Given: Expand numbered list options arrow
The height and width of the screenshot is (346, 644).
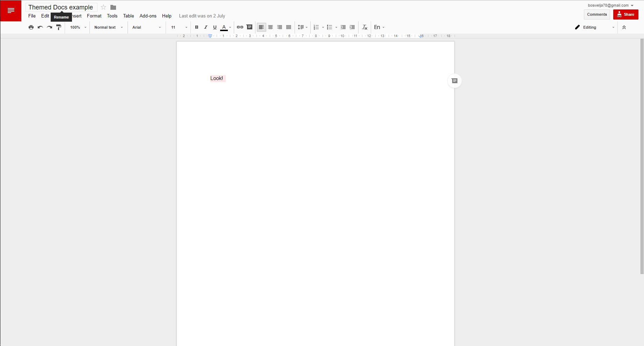Looking at the screenshot, I should point(323,27).
